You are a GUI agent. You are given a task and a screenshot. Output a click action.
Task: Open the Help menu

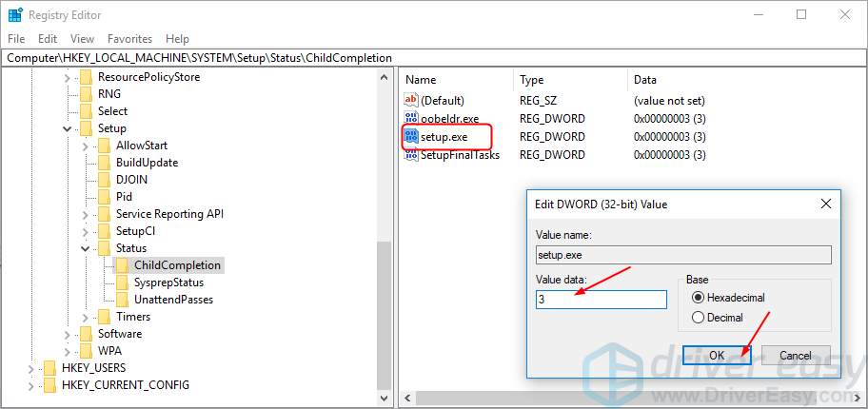coord(178,39)
